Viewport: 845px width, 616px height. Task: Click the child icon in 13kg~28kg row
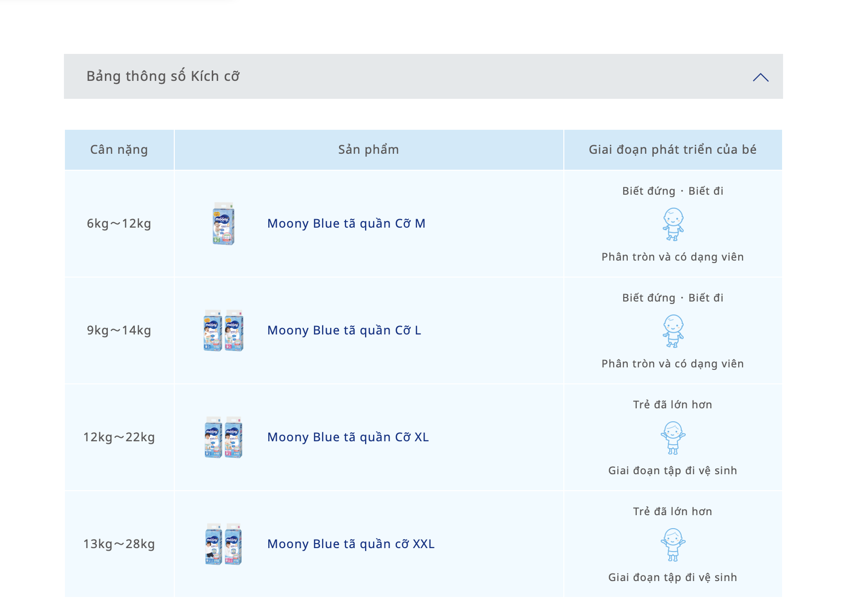coord(673,545)
